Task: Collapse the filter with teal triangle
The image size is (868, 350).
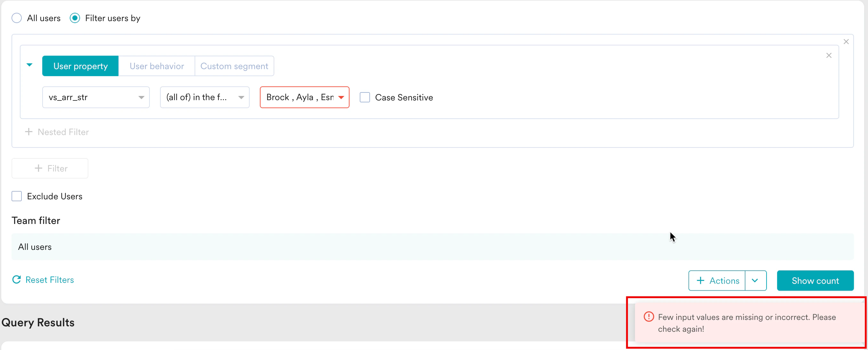Action: point(30,65)
